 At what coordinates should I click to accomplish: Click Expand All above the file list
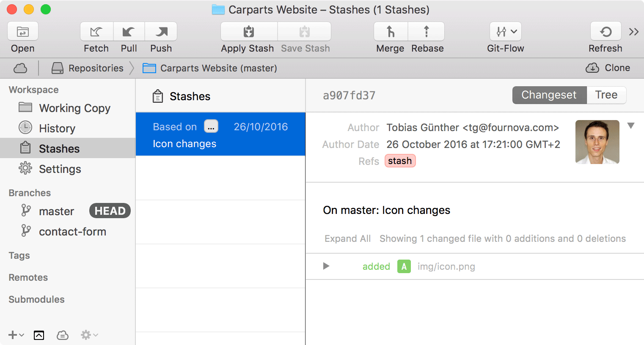click(x=347, y=238)
